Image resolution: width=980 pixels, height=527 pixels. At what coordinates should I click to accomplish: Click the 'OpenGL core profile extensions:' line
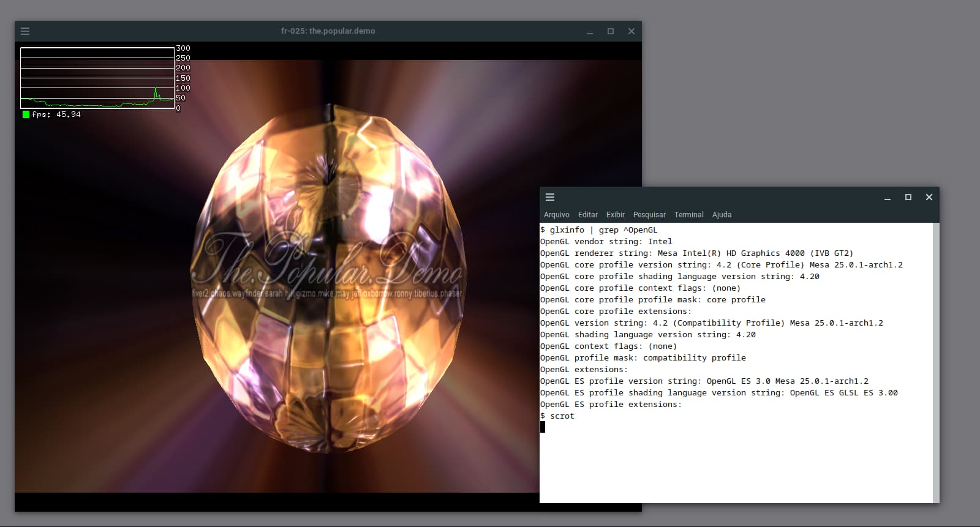(x=616, y=312)
